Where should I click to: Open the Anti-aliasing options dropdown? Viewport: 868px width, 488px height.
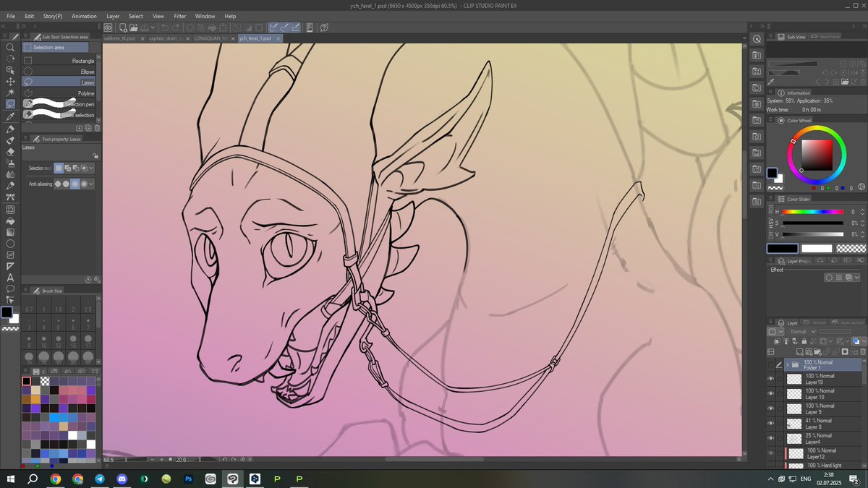[90, 184]
